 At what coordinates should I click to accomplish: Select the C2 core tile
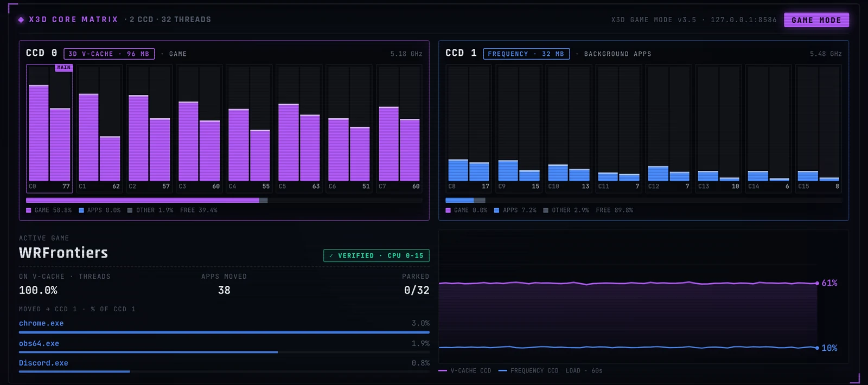pyautogui.click(x=149, y=129)
